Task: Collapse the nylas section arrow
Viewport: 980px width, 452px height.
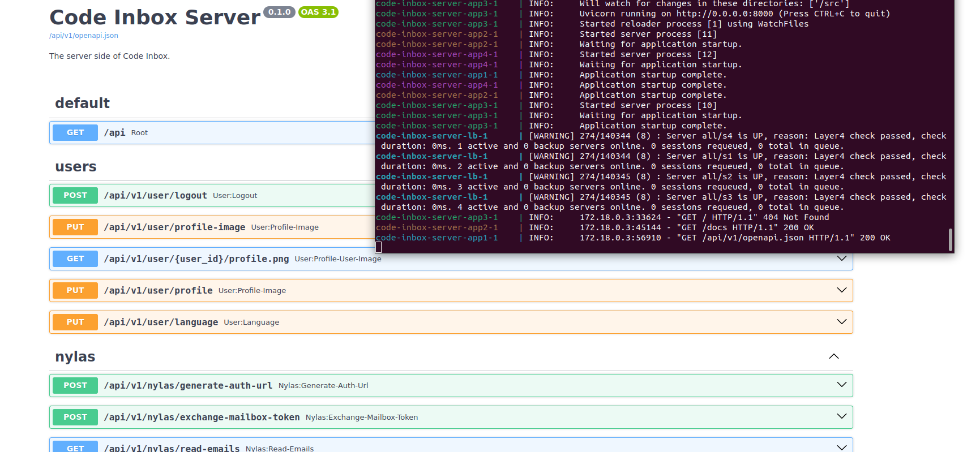Action: tap(834, 356)
